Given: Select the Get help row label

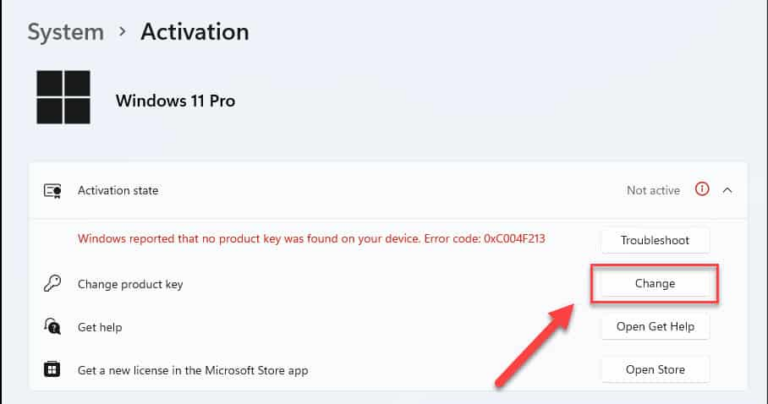Looking at the screenshot, I should (100, 327).
